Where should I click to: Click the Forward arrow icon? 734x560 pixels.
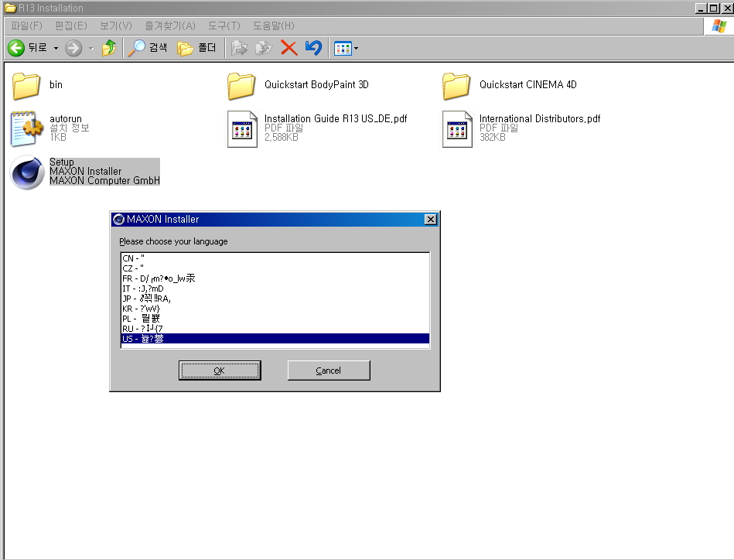[x=73, y=48]
